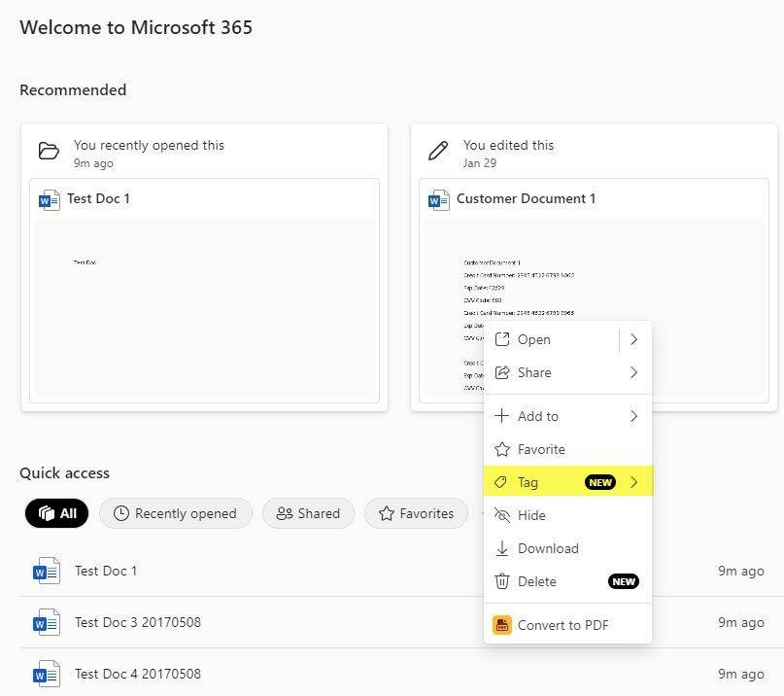
Task: Select Add to in the context menu
Action: pos(567,416)
